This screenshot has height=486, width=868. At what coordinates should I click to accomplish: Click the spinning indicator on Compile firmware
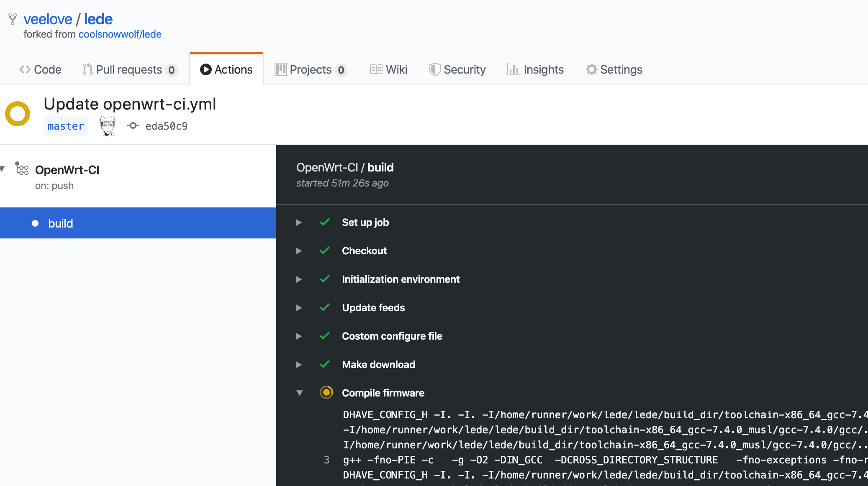(x=326, y=393)
